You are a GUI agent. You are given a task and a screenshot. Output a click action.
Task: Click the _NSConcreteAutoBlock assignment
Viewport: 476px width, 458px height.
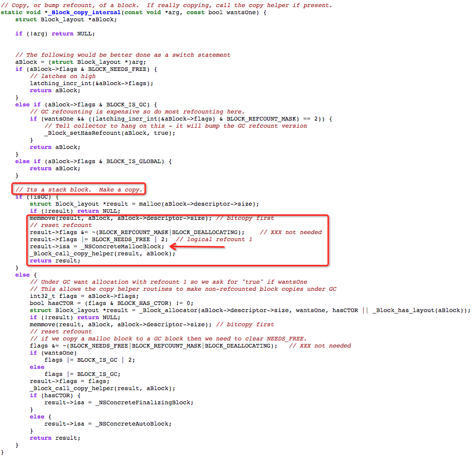(108, 424)
